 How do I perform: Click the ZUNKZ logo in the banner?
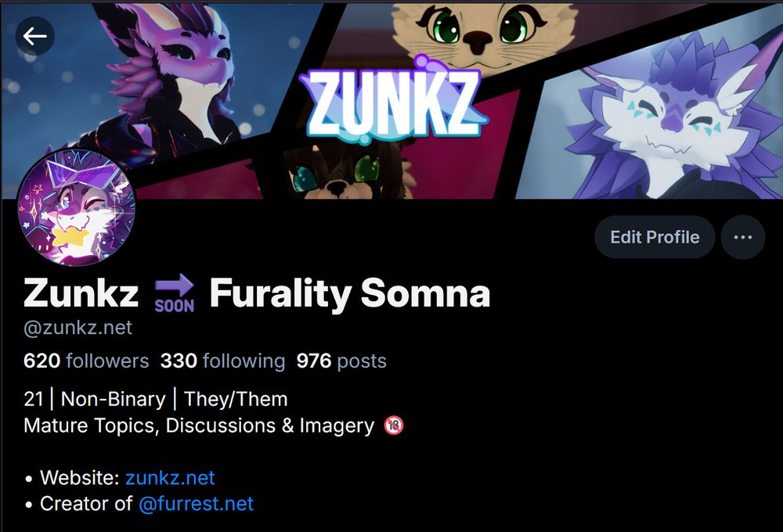point(393,100)
